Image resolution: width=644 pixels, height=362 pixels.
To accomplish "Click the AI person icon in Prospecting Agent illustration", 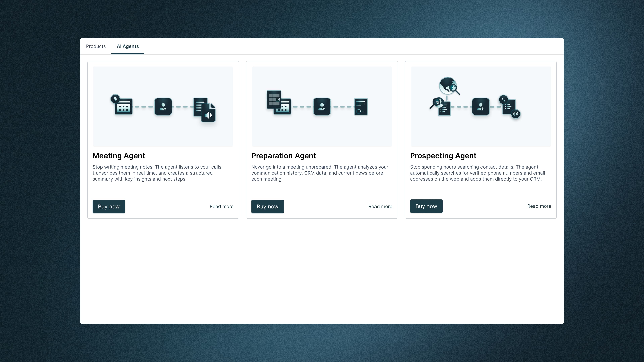I will coord(480,107).
